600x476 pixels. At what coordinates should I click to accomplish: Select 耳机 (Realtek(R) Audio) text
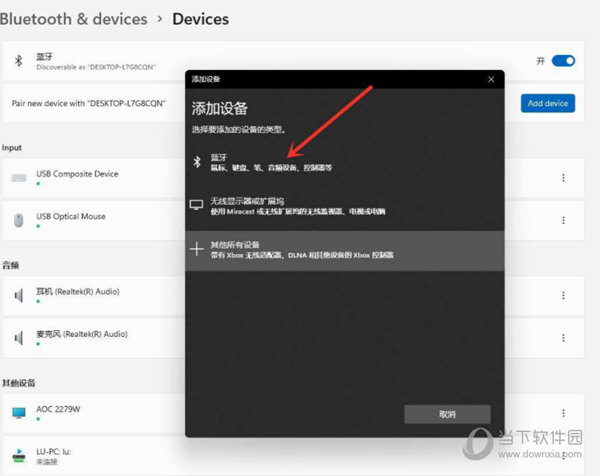pyautogui.click(x=78, y=292)
